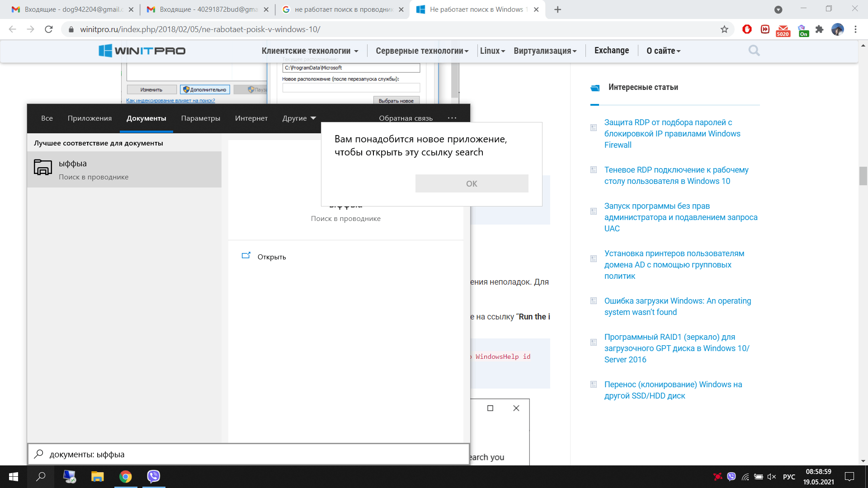
Task: Click battery status tray icon
Action: (x=759, y=477)
